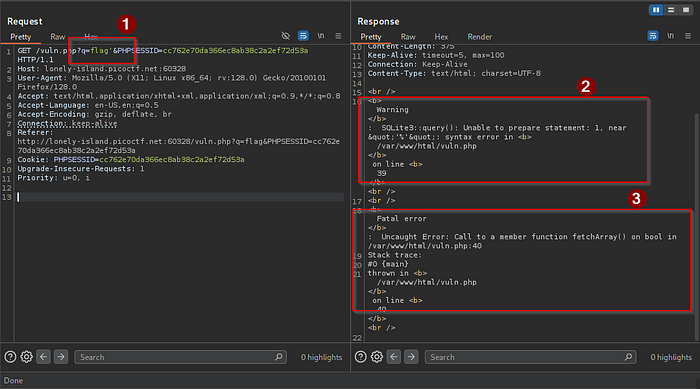
Task: Click the Done status bar text
Action: pyautogui.click(x=13, y=381)
